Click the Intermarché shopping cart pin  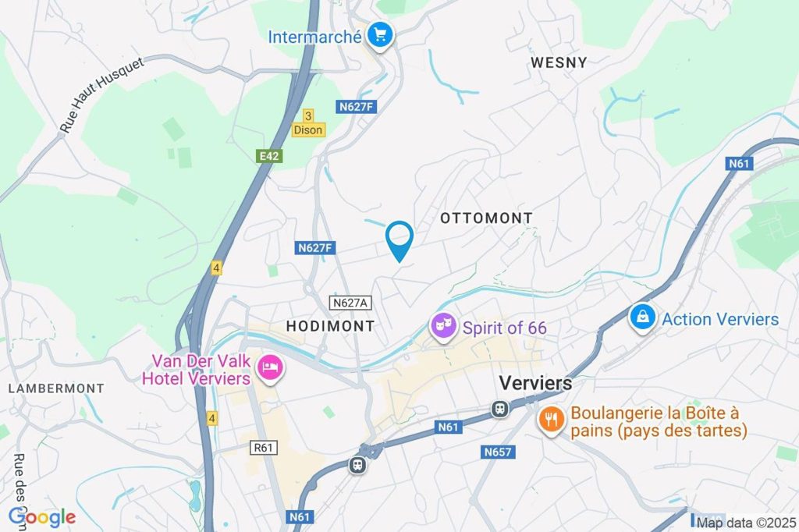tap(380, 36)
